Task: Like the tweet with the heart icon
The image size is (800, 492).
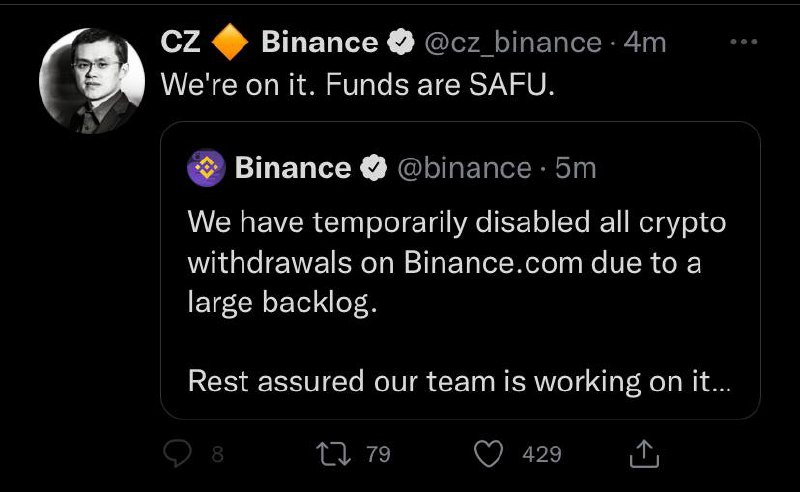Action: click(x=488, y=455)
